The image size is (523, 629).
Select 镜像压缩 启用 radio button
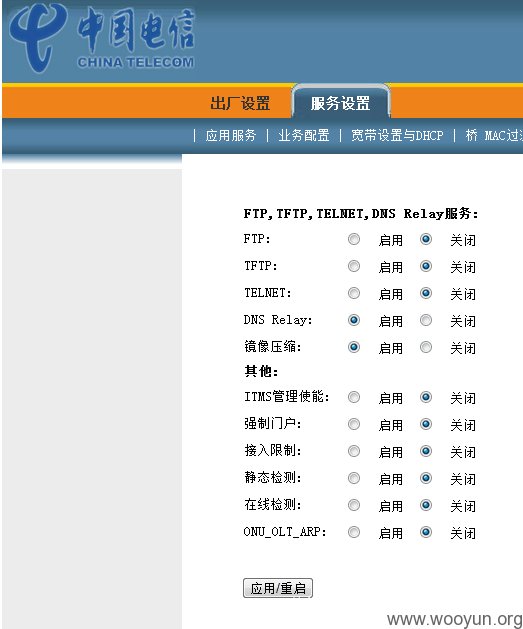point(354,347)
